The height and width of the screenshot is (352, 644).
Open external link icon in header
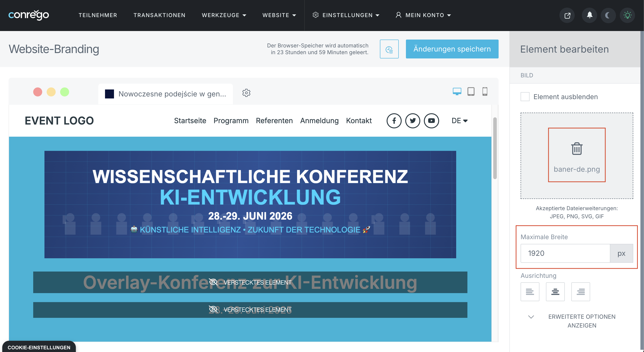567,16
